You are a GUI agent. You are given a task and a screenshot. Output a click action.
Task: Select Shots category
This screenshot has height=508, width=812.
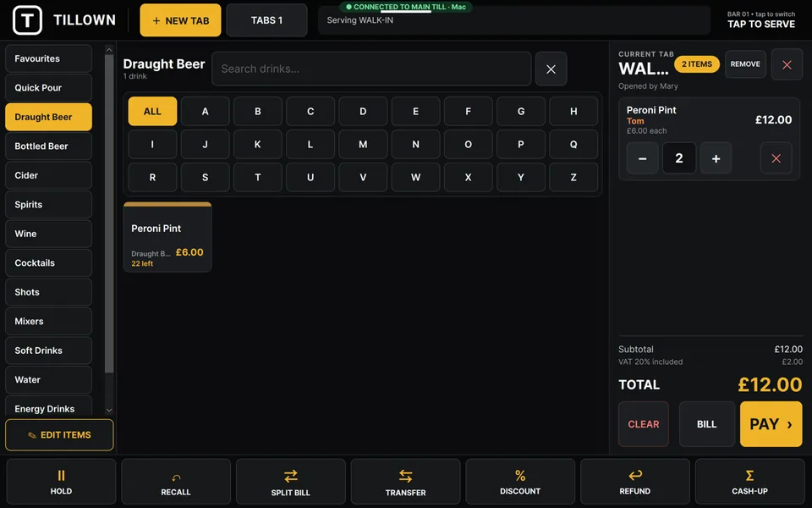click(49, 292)
